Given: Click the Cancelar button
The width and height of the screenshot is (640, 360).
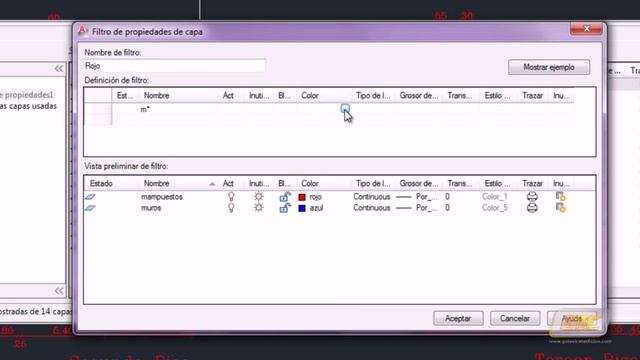Looking at the screenshot, I should coord(515,318).
